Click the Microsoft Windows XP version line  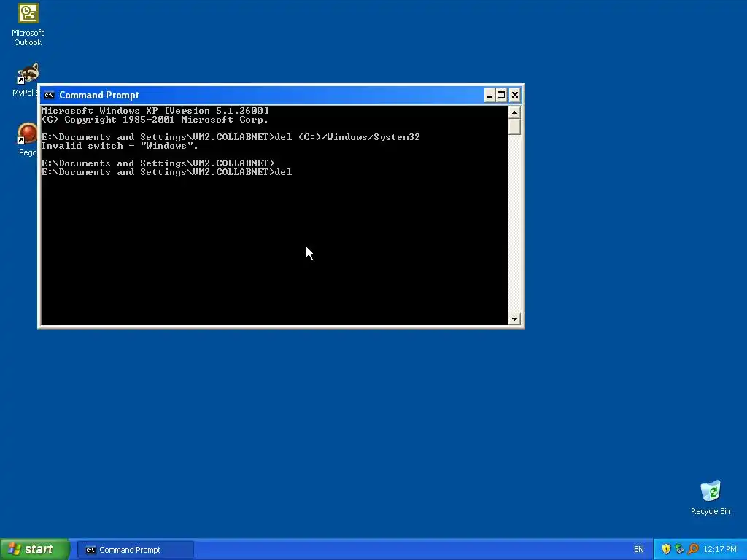coord(155,111)
